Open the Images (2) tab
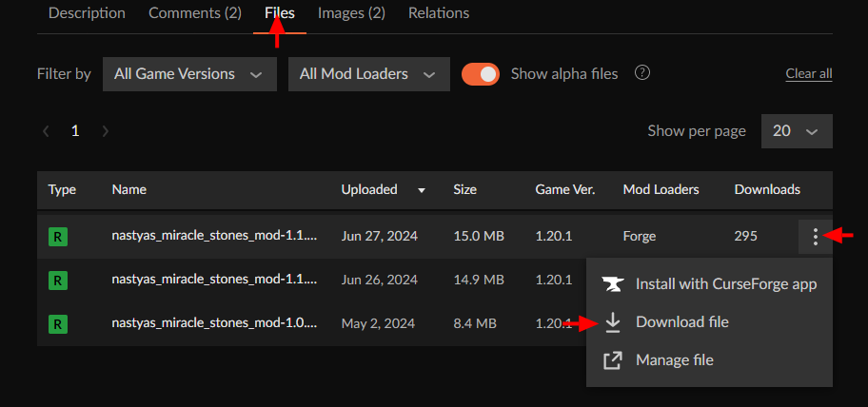868x407 pixels. (351, 13)
